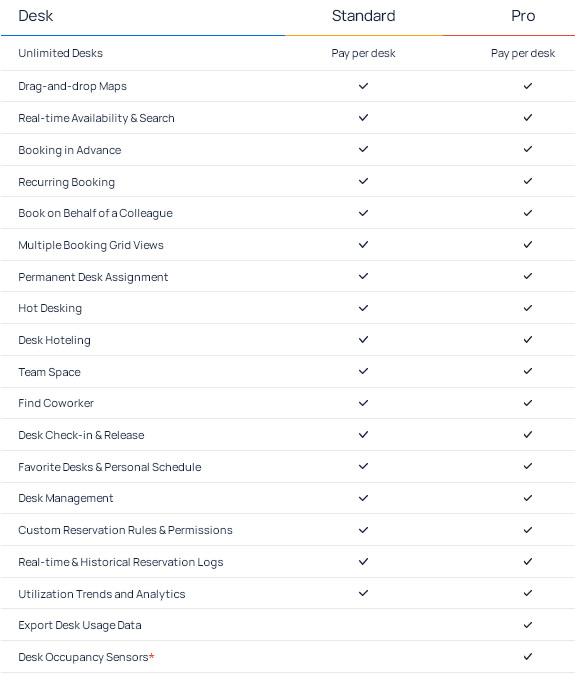Click Pay per desk under Pro
This screenshot has height=677, width=575.
(x=523, y=53)
